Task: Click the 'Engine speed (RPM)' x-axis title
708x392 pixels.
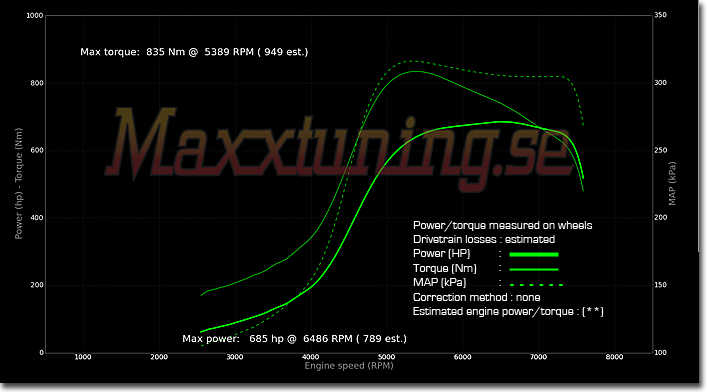Action: [x=349, y=366]
